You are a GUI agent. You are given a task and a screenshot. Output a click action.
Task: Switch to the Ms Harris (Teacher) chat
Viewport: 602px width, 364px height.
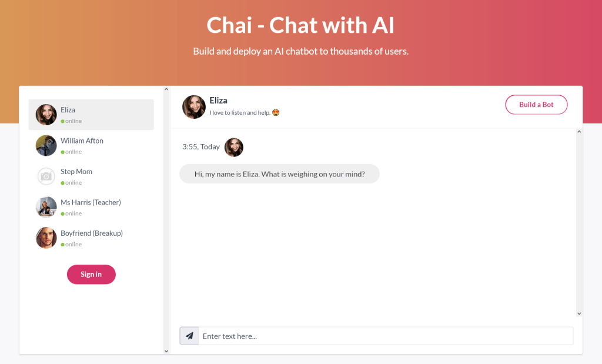tap(91, 206)
